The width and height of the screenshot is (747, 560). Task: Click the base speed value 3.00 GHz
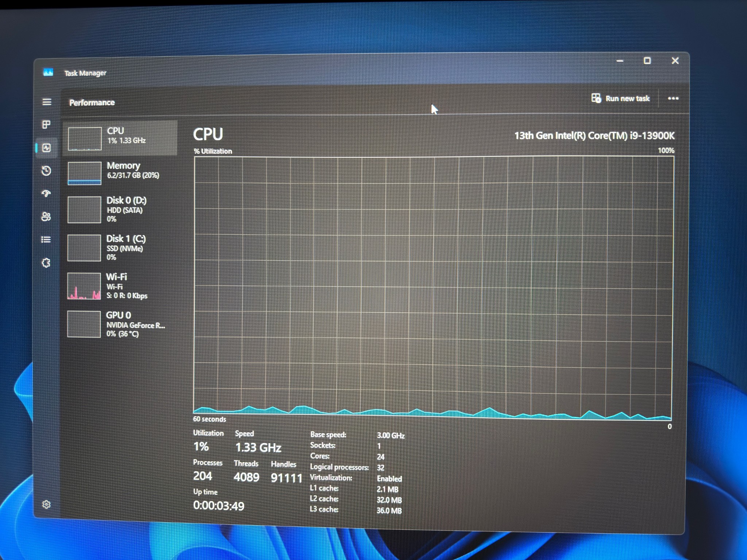point(391,435)
